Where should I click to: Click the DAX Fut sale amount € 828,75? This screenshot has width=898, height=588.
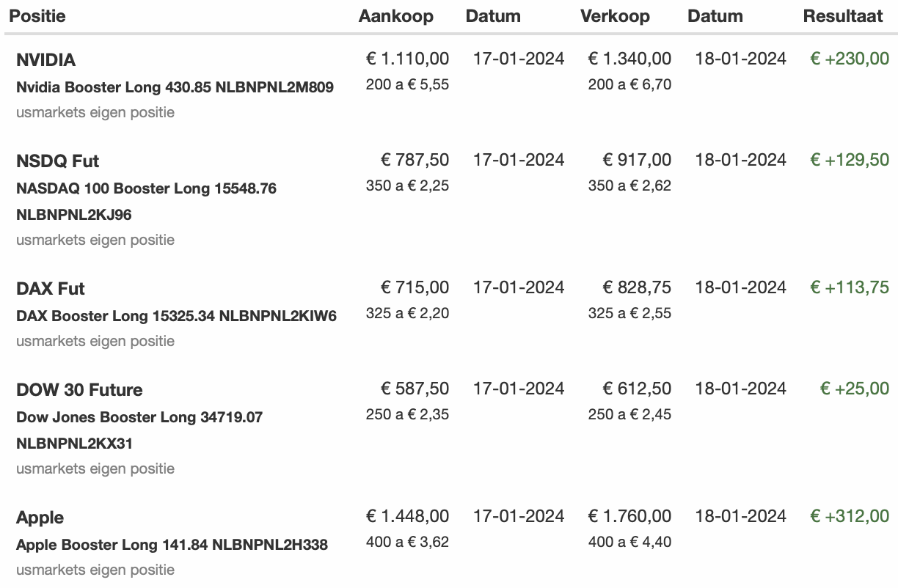[637, 287]
